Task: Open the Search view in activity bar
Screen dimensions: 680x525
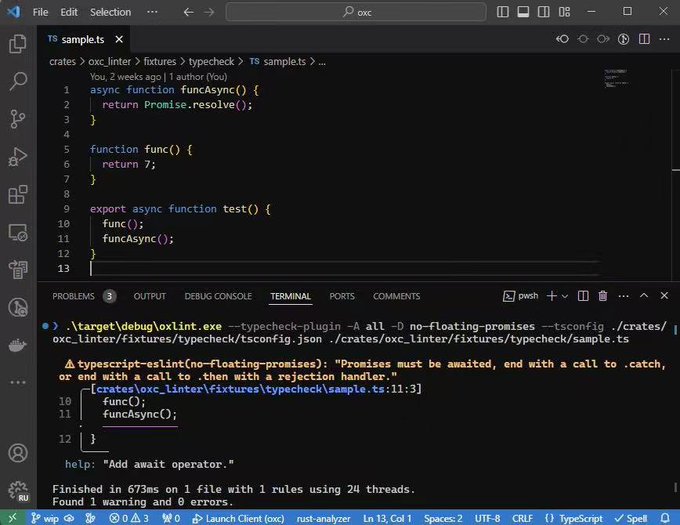Action: click(18, 81)
